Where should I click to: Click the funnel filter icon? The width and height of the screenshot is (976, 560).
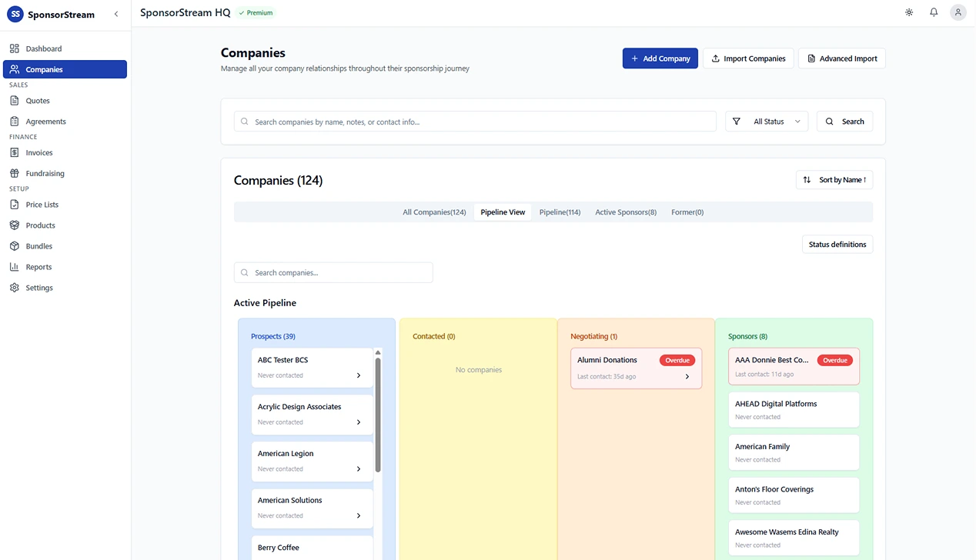(737, 122)
